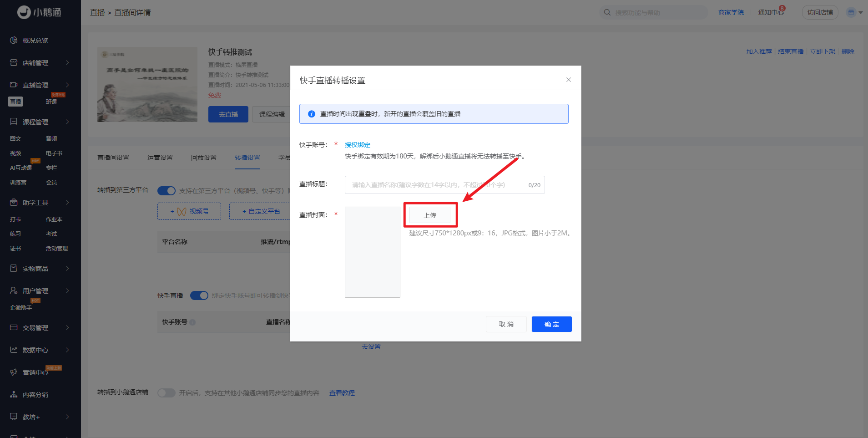This screenshot has height=438, width=868.
Task: Click the 直播封面 preview placeholder
Action: (x=373, y=252)
